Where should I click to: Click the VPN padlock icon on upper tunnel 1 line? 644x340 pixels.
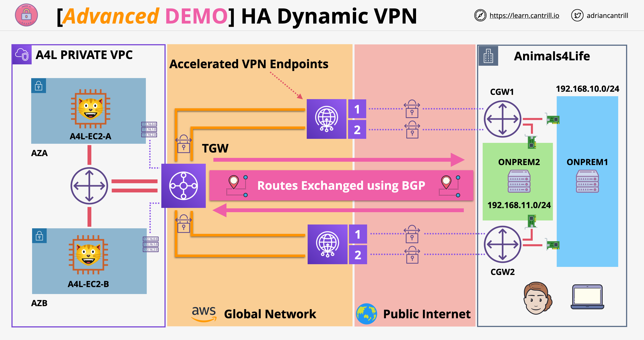point(412,109)
